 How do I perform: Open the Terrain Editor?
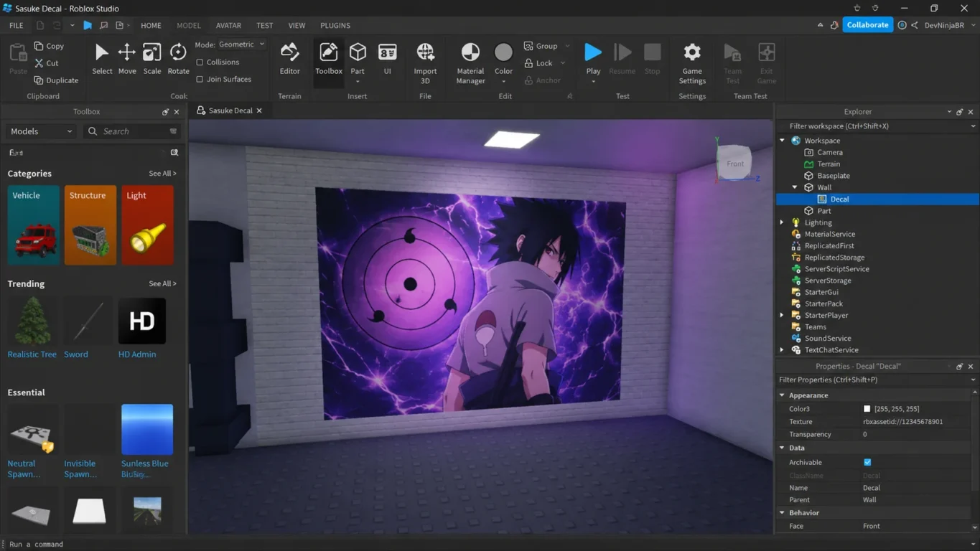coord(290,58)
